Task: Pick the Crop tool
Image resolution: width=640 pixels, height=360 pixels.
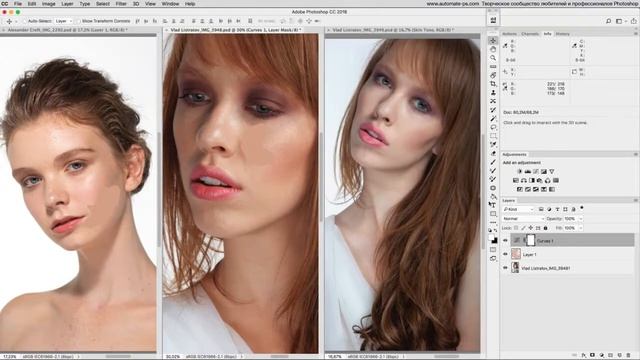Action: (x=493, y=84)
